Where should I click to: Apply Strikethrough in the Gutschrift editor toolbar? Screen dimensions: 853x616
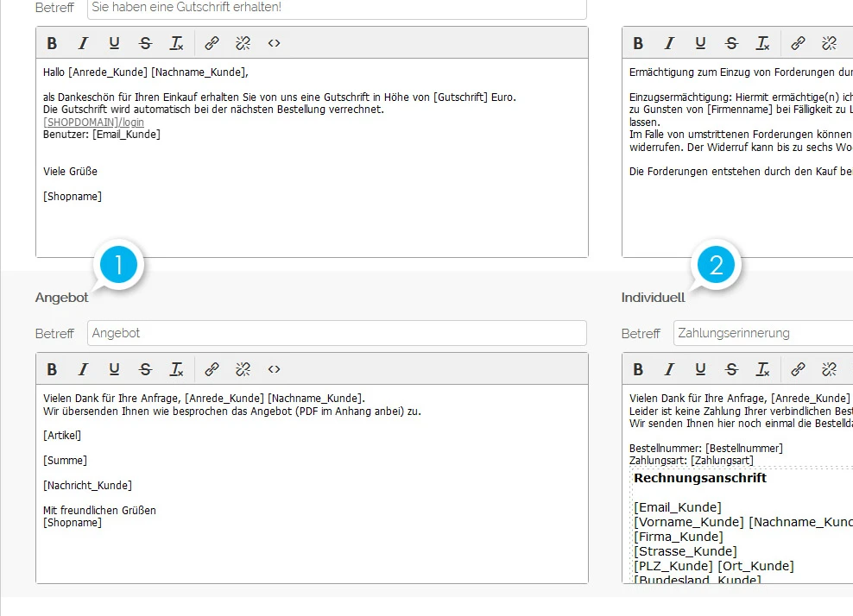[145, 43]
